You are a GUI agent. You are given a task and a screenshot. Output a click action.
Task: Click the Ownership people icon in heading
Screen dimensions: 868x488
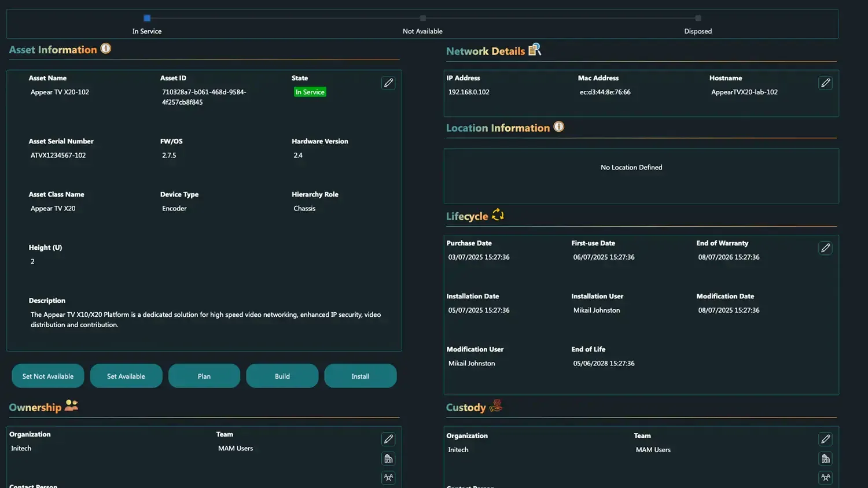[x=71, y=405]
